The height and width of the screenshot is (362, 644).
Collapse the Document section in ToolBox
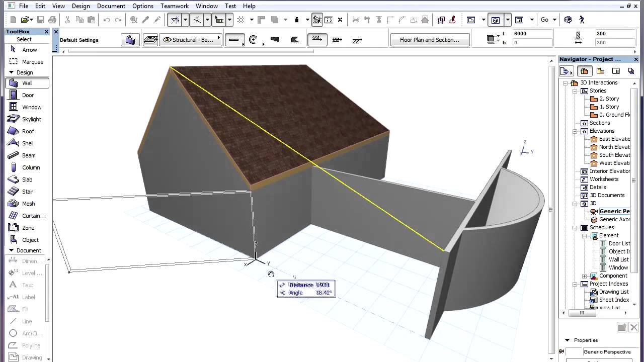pyautogui.click(x=11, y=250)
